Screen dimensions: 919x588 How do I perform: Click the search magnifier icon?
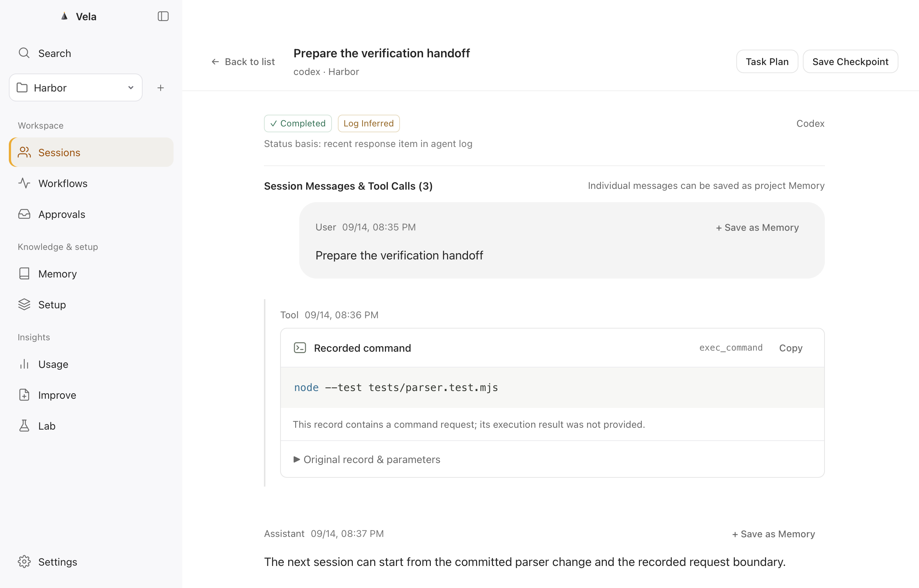pyautogui.click(x=24, y=53)
